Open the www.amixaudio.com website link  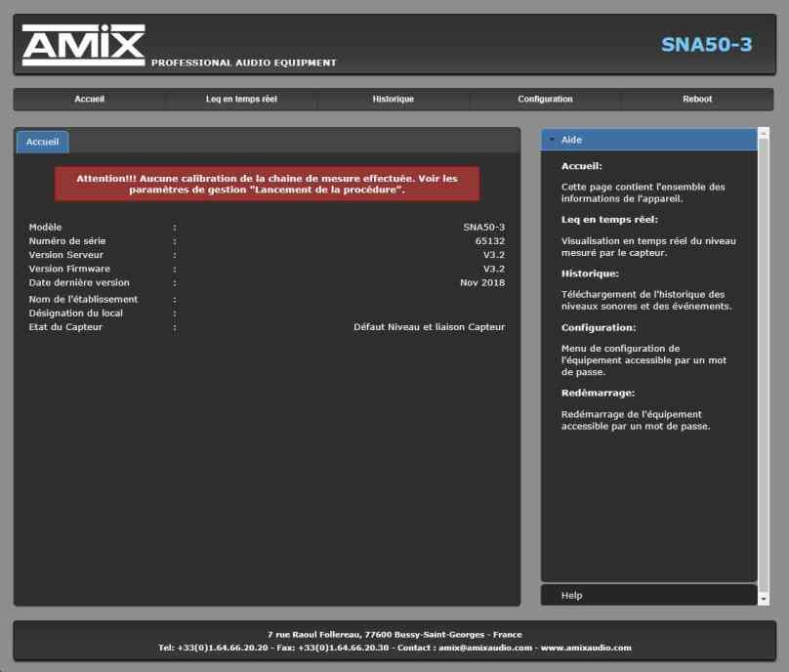(x=586, y=648)
